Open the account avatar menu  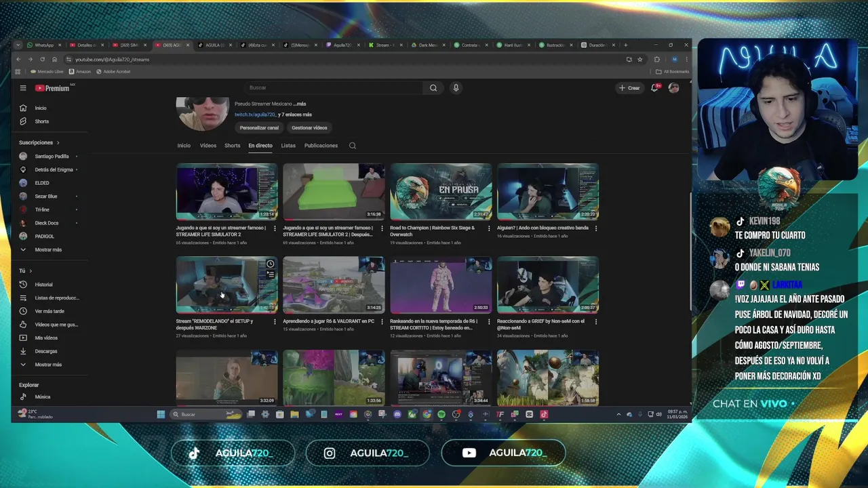tap(673, 88)
